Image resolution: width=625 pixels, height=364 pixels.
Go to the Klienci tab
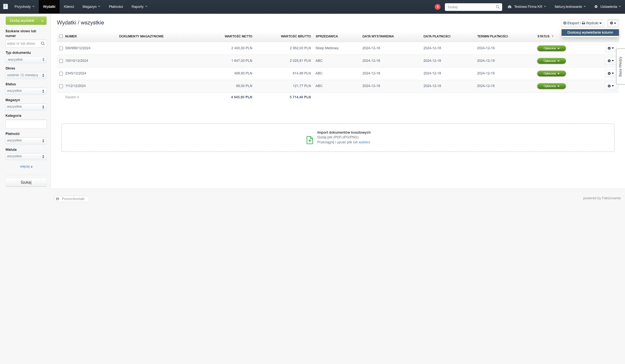[69, 7]
